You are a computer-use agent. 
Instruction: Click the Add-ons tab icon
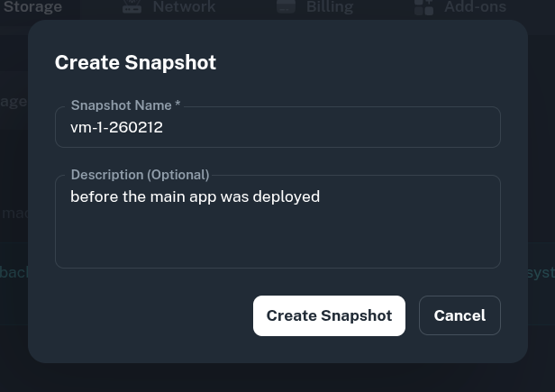click(x=423, y=7)
